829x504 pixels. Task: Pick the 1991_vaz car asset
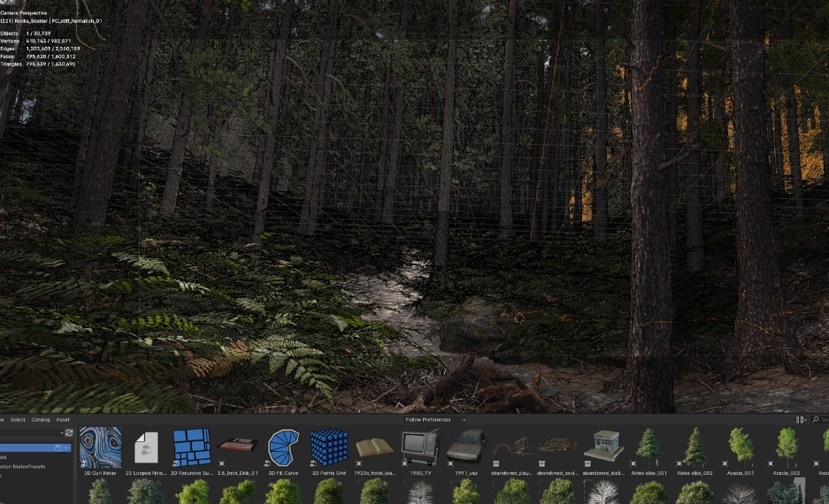[x=465, y=448]
